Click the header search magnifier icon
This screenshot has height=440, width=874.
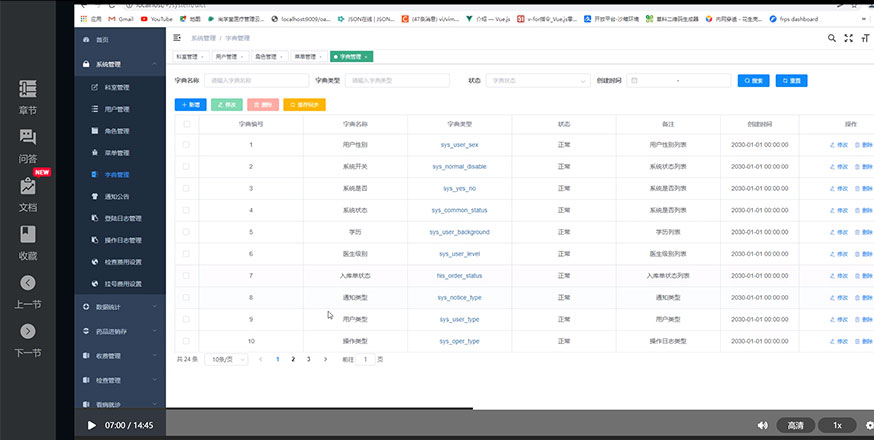832,38
